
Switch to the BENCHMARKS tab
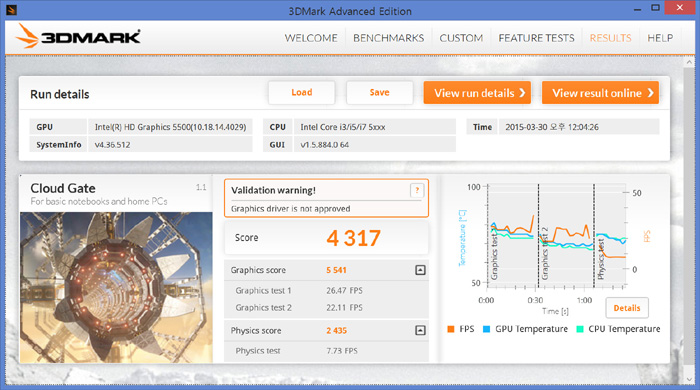click(388, 38)
